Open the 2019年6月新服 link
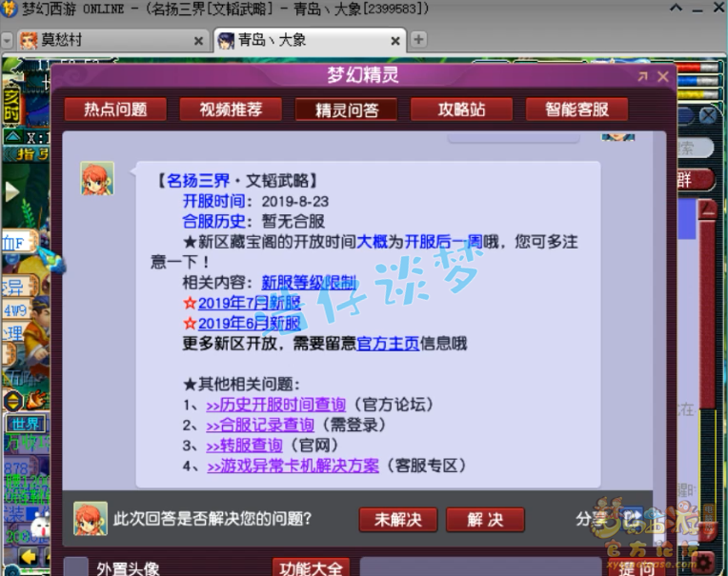This screenshot has height=576, width=728. click(x=250, y=324)
